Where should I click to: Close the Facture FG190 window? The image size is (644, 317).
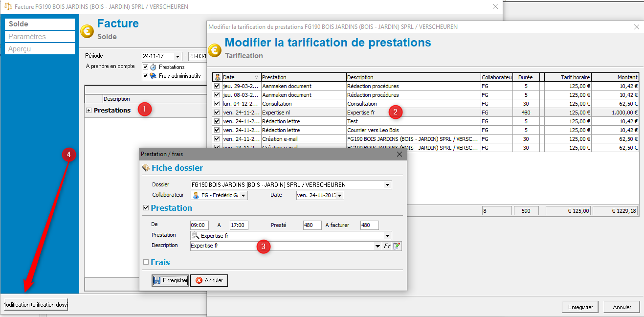coord(495,7)
